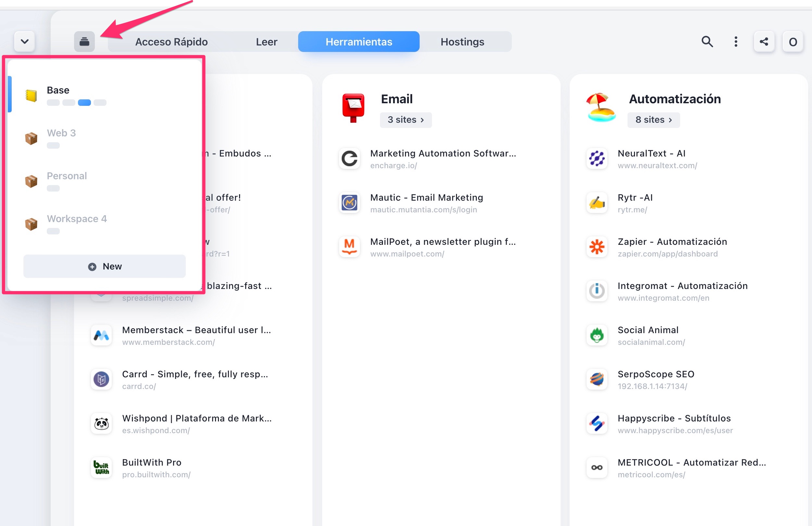Switch to the Acceso Rápido tab
The width and height of the screenshot is (812, 526).
pos(171,42)
